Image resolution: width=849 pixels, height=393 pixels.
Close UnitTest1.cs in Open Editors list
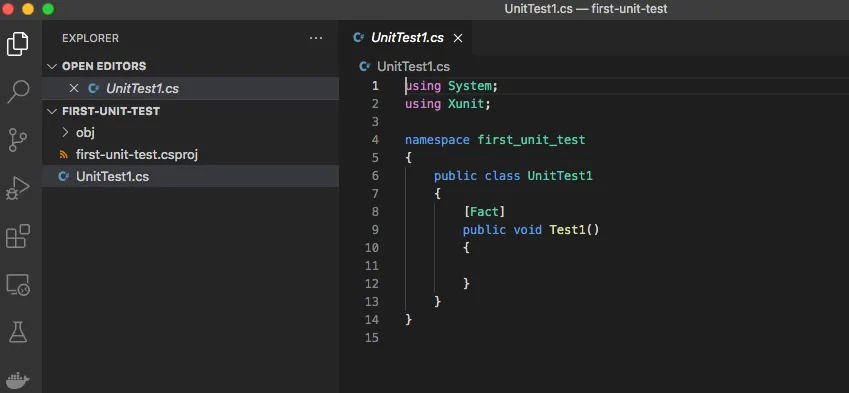[74, 88]
